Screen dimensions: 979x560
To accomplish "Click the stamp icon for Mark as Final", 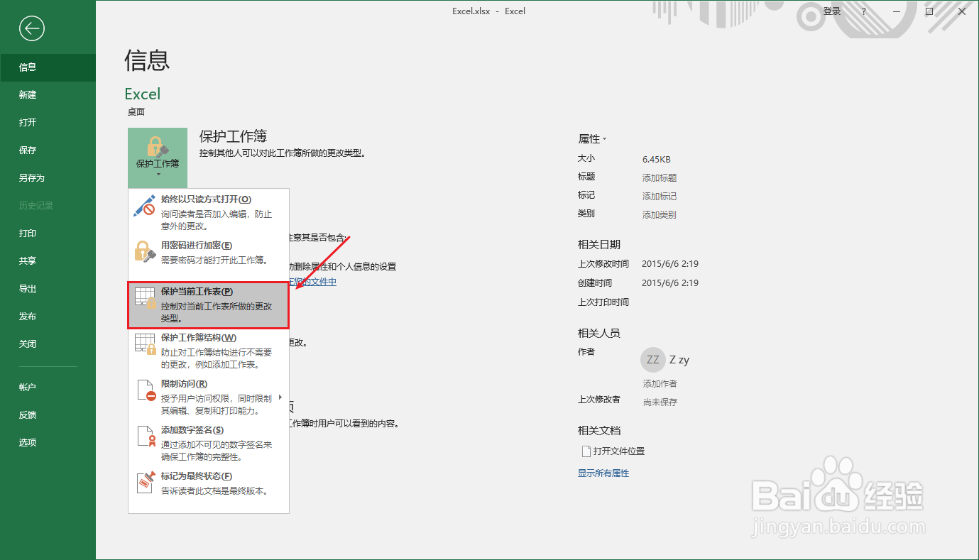I will pos(145,483).
